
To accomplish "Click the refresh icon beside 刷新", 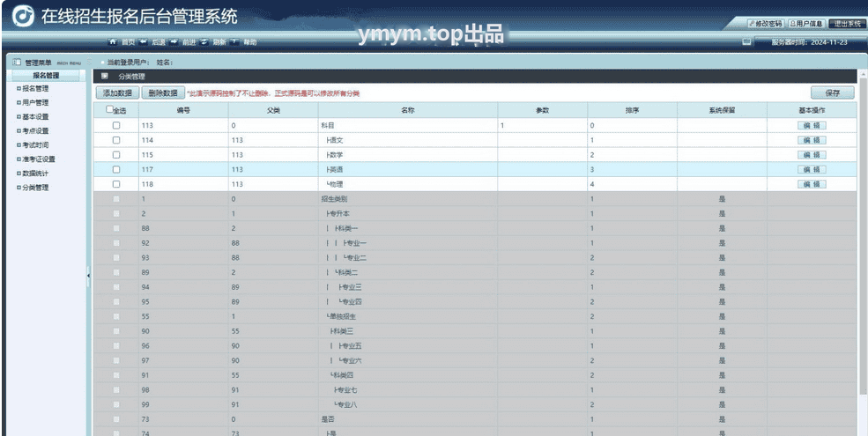I will point(204,41).
